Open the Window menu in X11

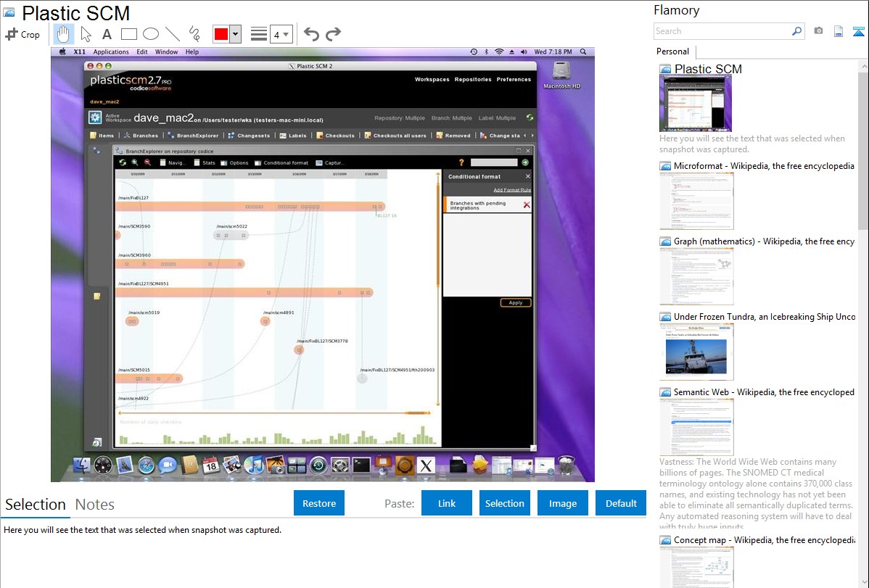click(166, 52)
